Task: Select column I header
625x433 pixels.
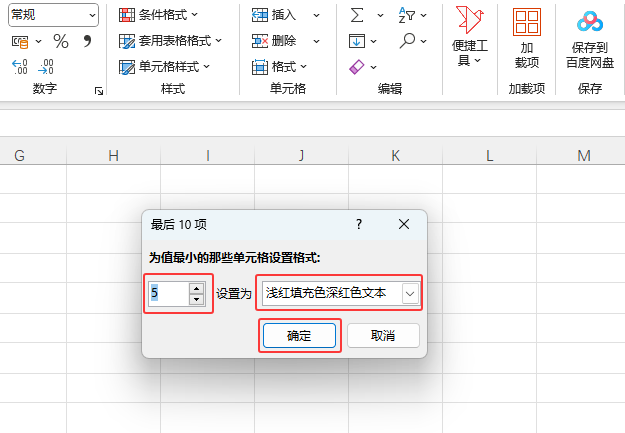Action: point(208,155)
